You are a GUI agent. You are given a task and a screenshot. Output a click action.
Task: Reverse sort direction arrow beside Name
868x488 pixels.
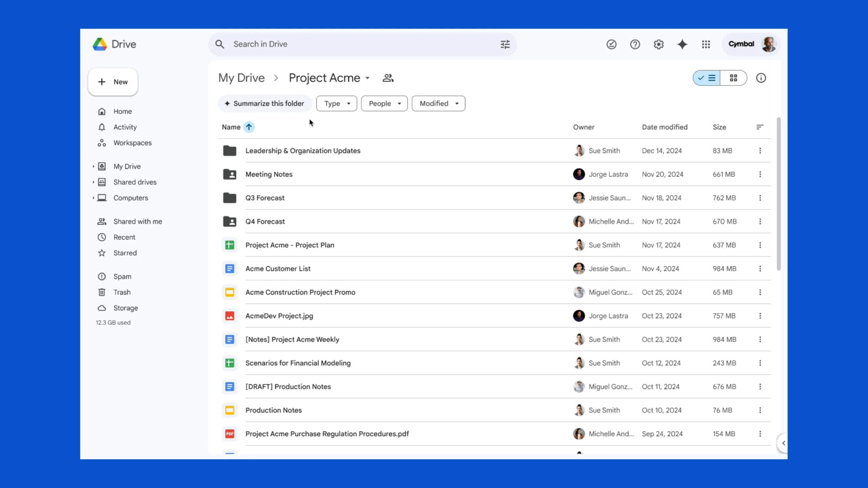pyautogui.click(x=249, y=127)
